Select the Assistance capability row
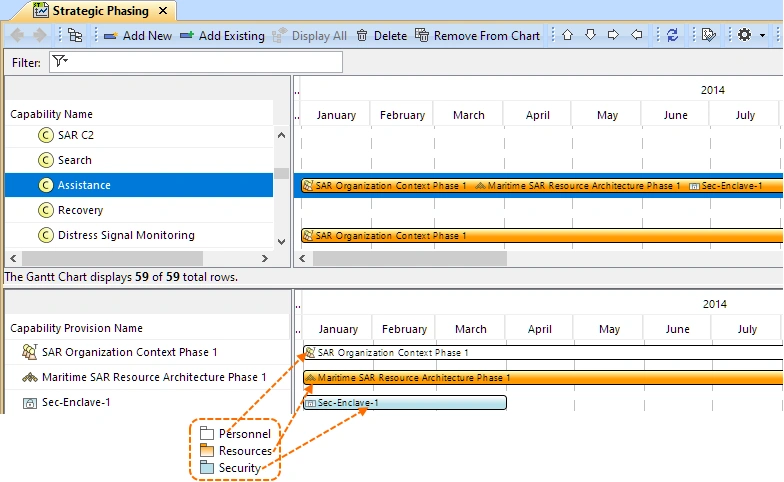Screen dimensions: 784x482 pos(139,185)
